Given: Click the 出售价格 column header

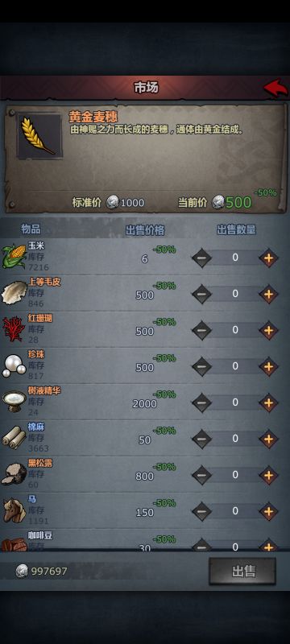Looking at the screenshot, I should 144,230.
